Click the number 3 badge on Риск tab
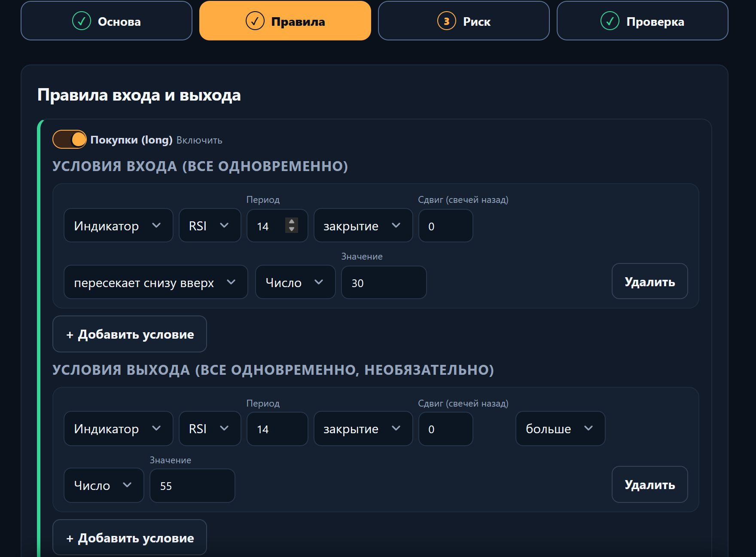The height and width of the screenshot is (557, 756). [447, 21]
